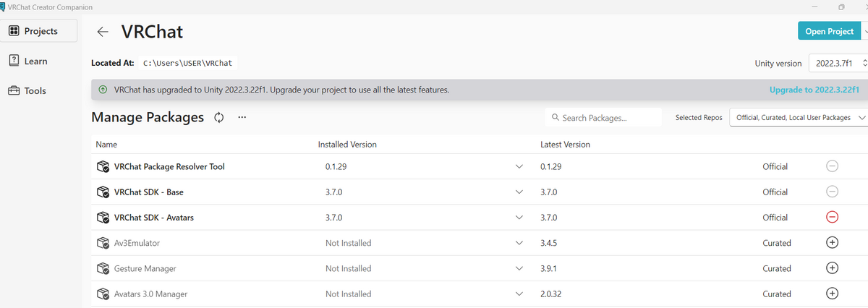Click the Installed Version column header
The width and height of the screenshot is (868, 308).
coord(347,145)
